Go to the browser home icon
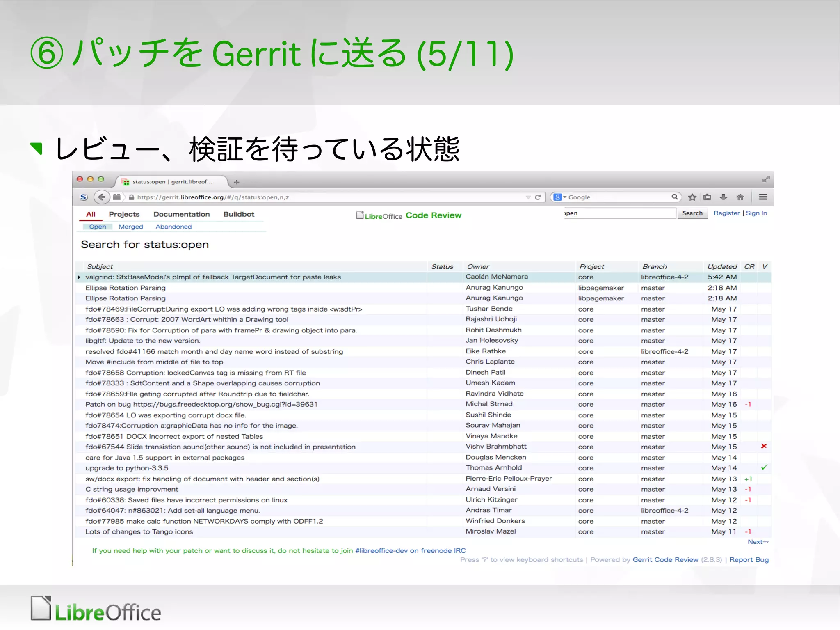Screen dimensions: 840x630 [740, 197]
